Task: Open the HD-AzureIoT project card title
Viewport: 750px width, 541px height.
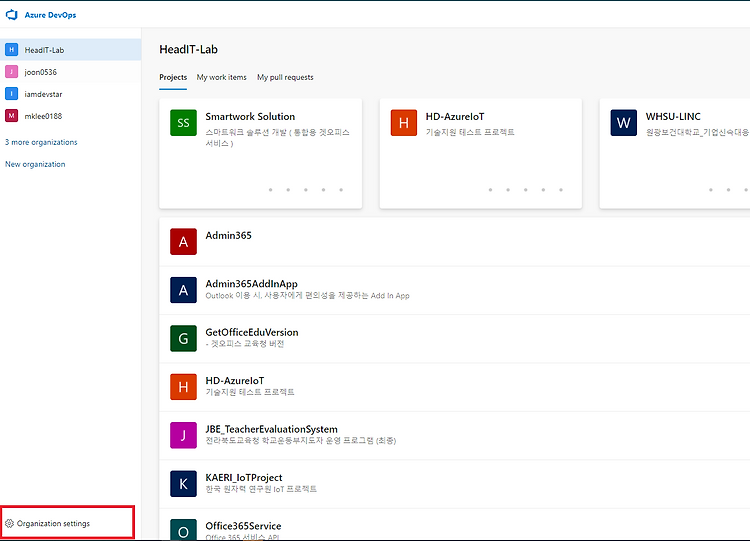Action: pyautogui.click(x=455, y=116)
